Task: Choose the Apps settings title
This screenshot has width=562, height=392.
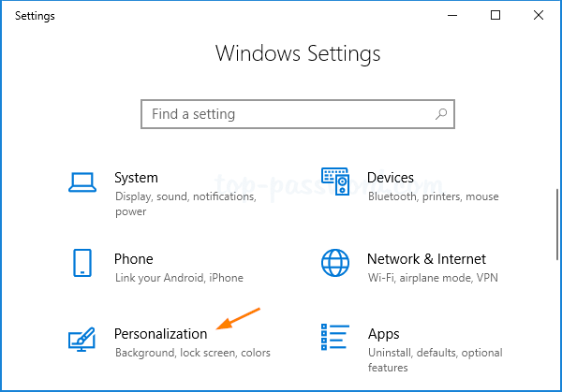Action: pyautogui.click(x=383, y=334)
